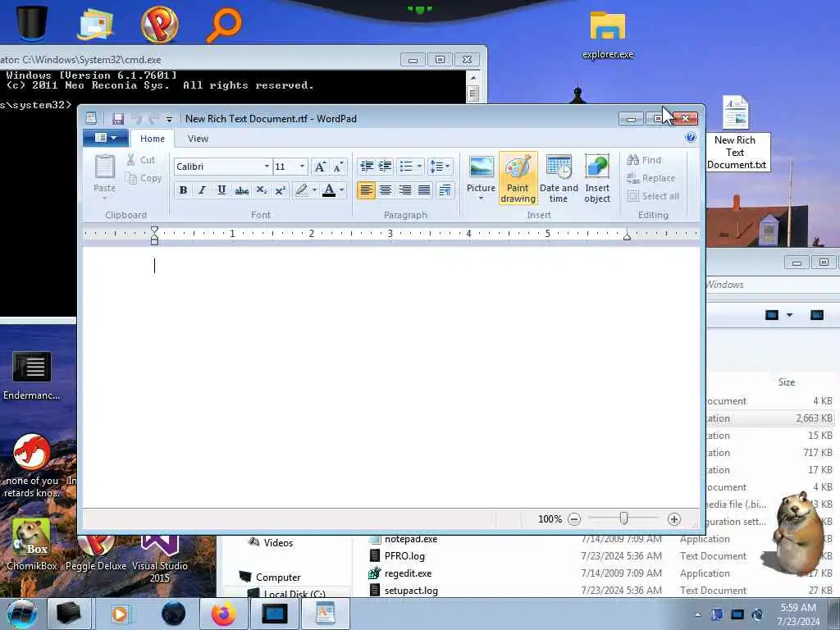The height and width of the screenshot is (630, 840).
Task: Toggle Bold formatting
Action: coord(183,190)
